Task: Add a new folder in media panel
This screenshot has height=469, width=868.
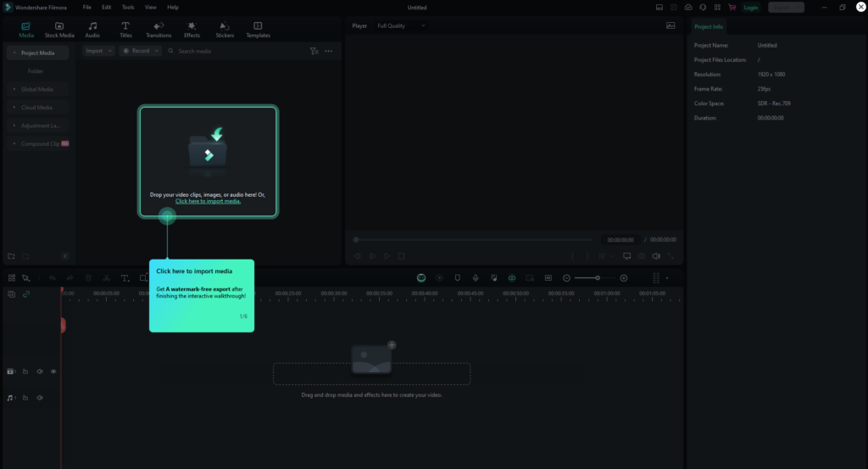Action: click(11, 256)
